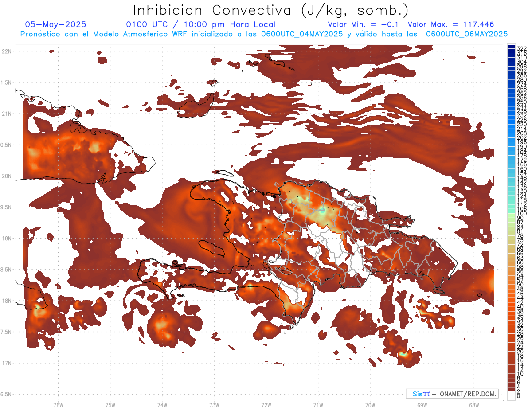Click the "74W" longitude label

tap(162, 405)
